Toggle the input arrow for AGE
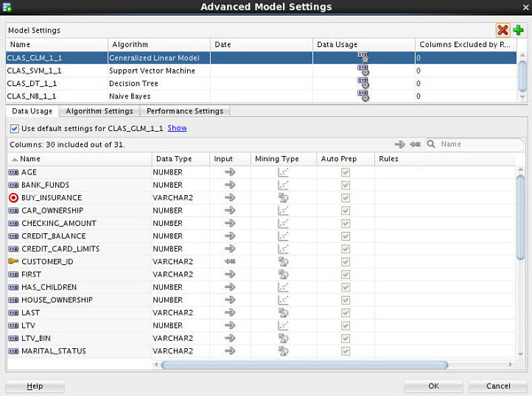This screenshot has width=532, height=396. tap(230, 172)
